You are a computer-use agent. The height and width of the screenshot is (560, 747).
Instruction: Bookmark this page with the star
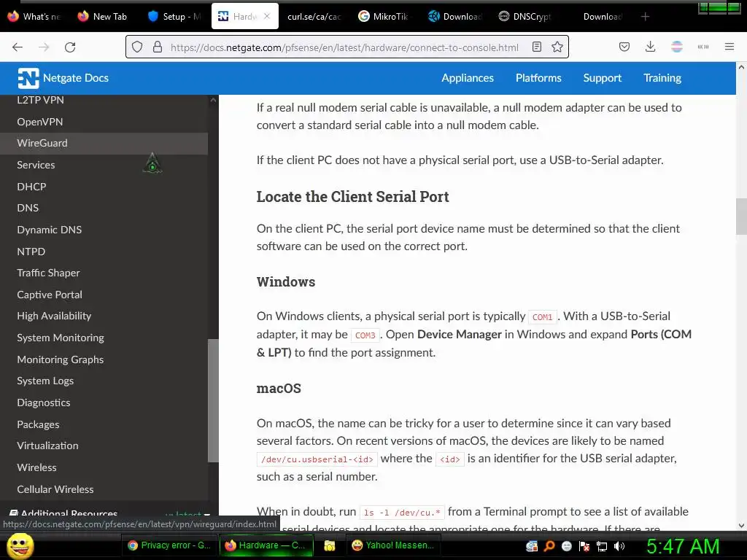[557, 47]
